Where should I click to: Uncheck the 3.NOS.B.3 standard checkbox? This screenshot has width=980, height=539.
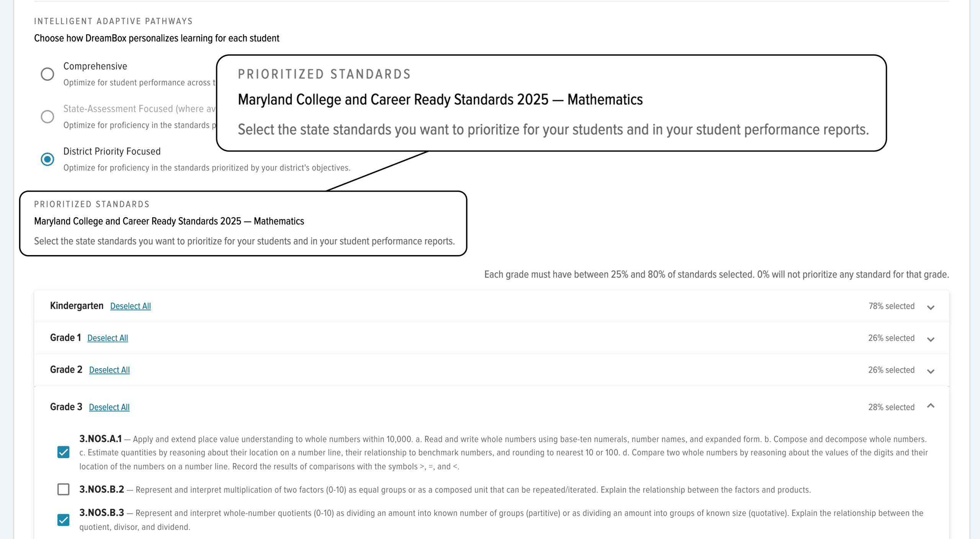tap(64, 520)
